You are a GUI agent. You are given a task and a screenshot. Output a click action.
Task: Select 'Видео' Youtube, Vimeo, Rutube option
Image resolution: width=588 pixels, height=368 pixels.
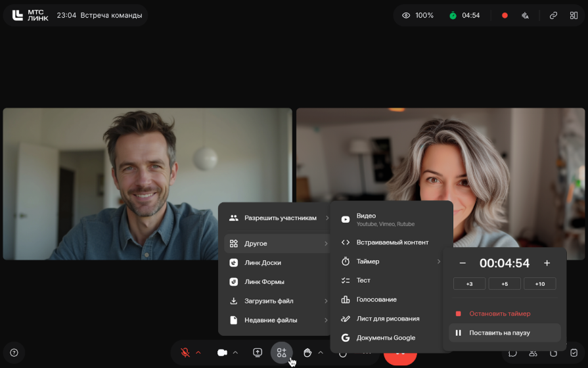(392, 219)
